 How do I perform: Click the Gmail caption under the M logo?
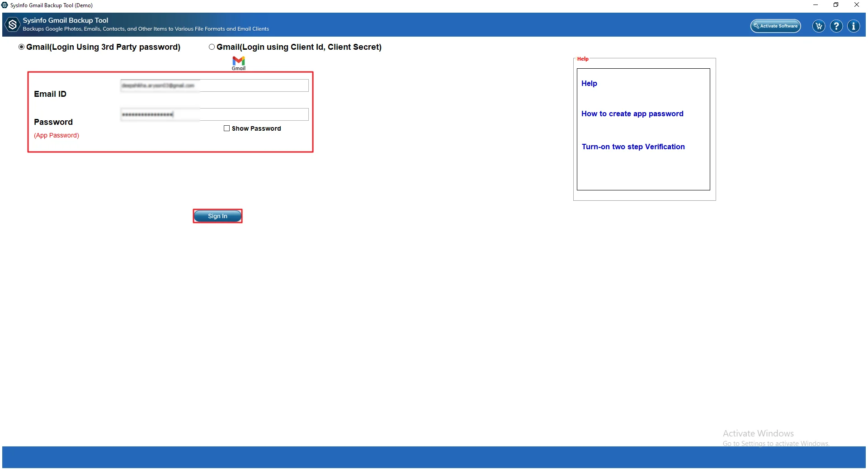(x=238, y=68)
